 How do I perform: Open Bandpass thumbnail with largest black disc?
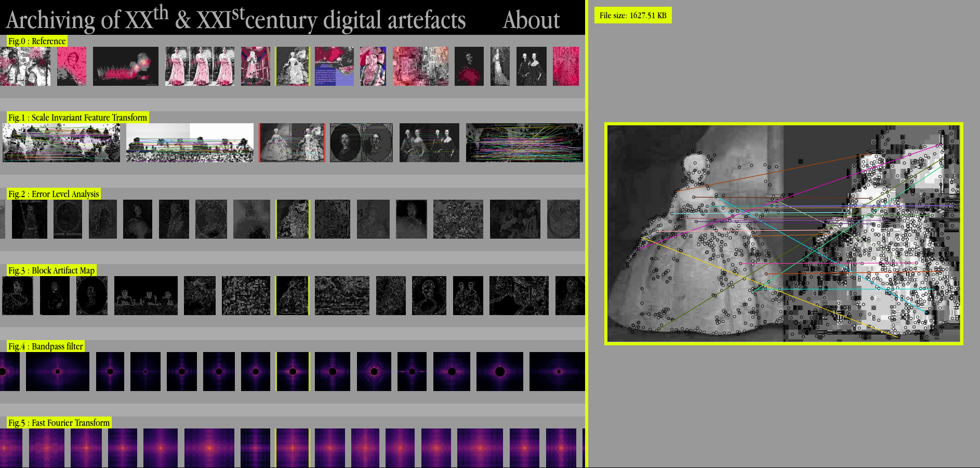pyautogui.click(x=500, y=371)
